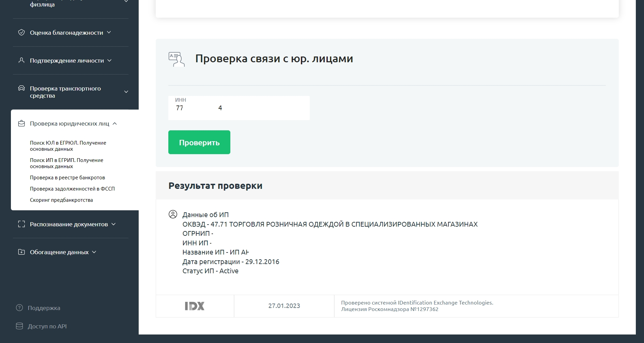This screenshot has height=343, width=644.
Task: Click the ИНН input field
Action: coord(239,108)
